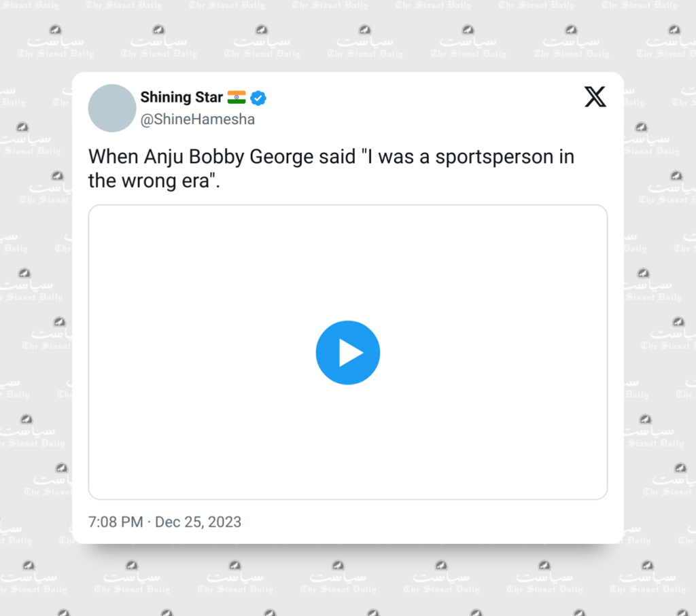Viewport: 696px width, 616px height.
Task: Open Shining Star's profile avatar
Action: coord(112,108)
